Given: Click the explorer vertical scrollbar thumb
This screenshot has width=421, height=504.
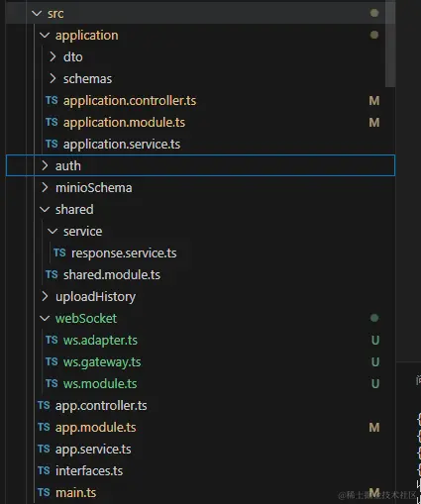Looking at the screenshot, I should click(390, 44).
